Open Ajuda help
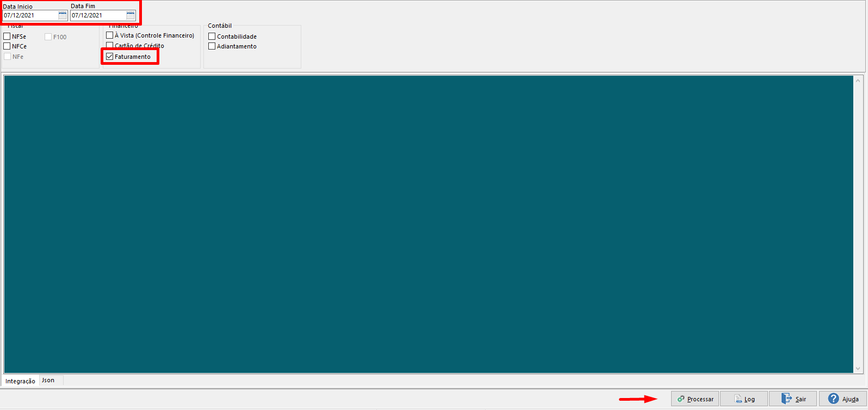Viewport: 868px width, 410px height. point(843,399)
